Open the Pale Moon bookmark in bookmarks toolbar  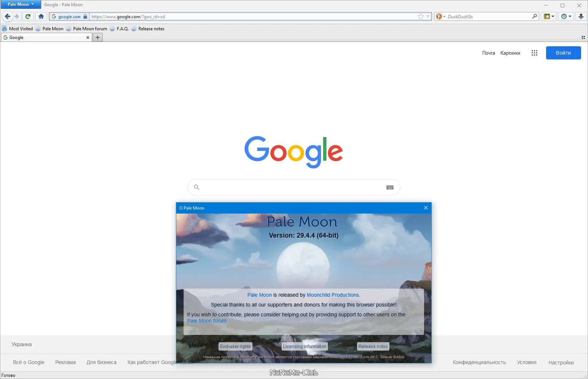click(x=49, y=29)
